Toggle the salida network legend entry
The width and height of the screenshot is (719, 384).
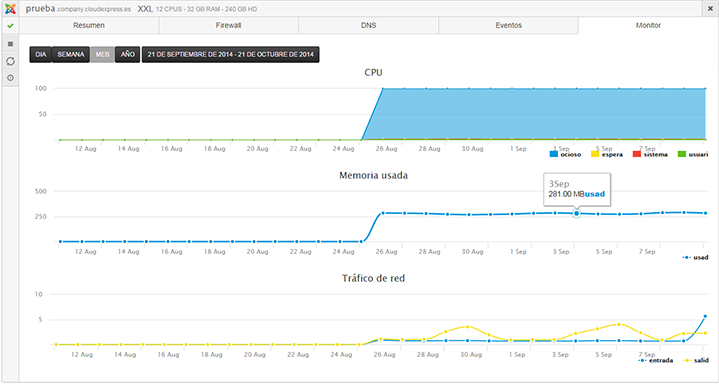696,361
